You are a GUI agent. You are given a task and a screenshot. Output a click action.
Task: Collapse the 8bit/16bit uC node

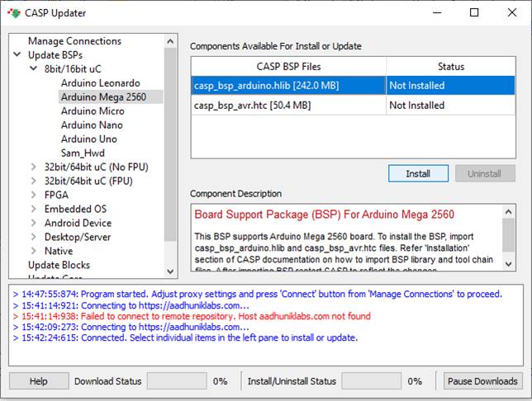coord(34,69)
